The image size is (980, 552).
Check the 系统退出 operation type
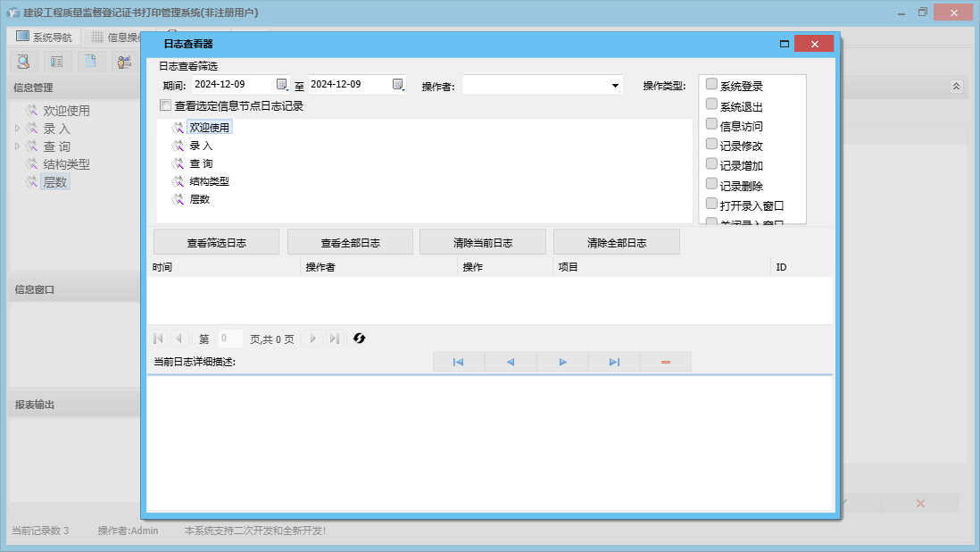(711, 104)
